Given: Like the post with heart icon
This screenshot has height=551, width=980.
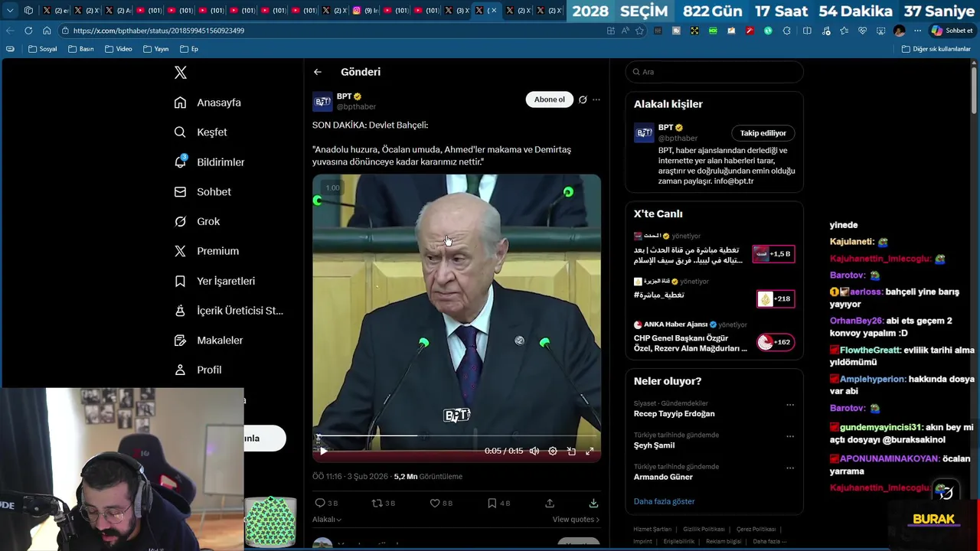Looking at the screenshot, I should point(435,503).
